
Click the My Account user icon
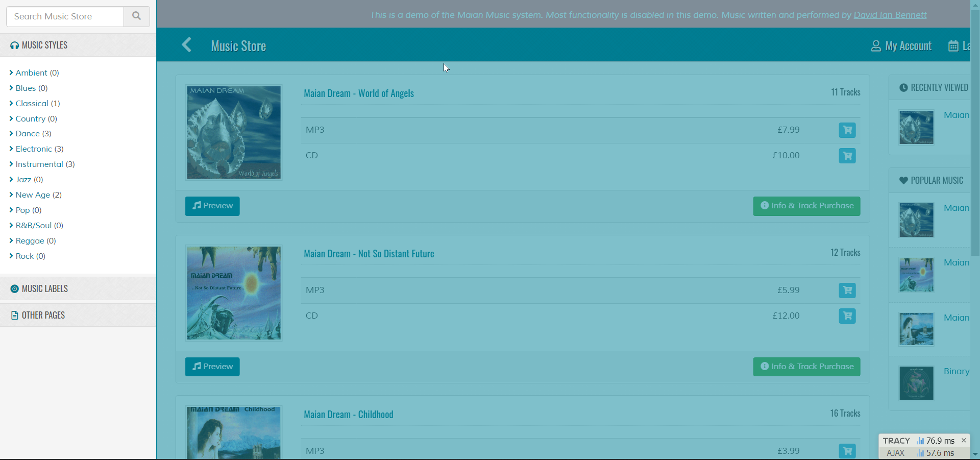(876, 46)
